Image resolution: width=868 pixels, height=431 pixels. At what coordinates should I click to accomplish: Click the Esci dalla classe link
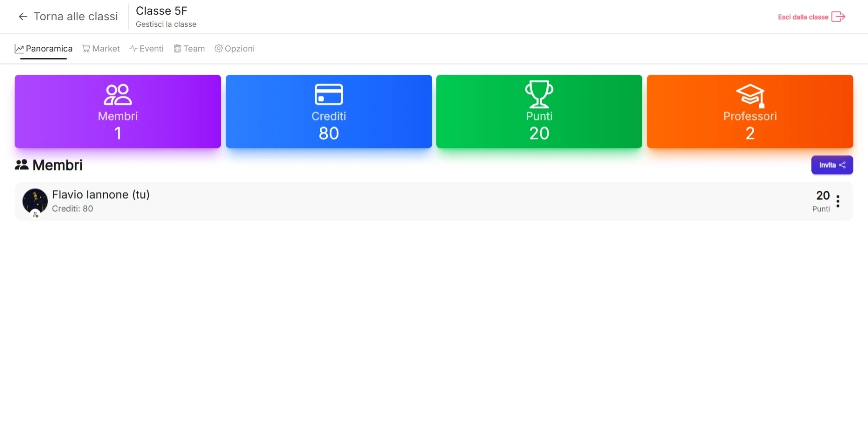point(803,17)
